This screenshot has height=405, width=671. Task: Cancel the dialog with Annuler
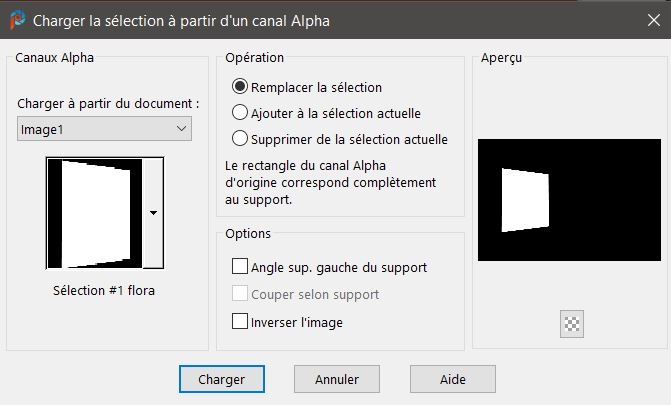point(336,380)
